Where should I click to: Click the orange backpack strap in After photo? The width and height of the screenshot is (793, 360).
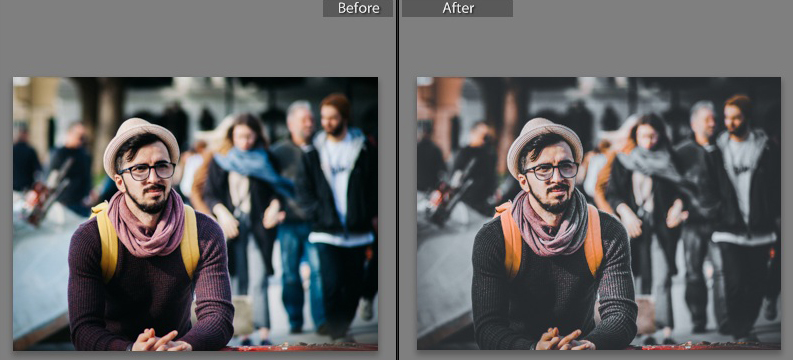(x=508, y=240)
